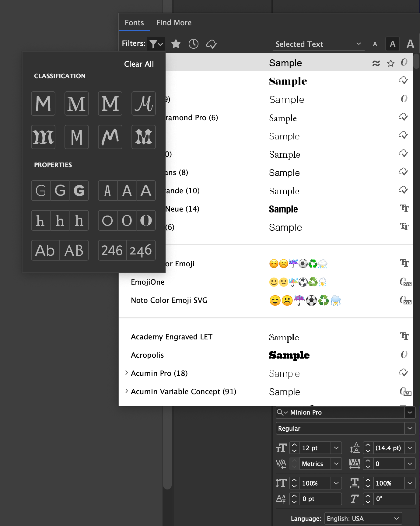This screenshot has height=526, width=420.
Task: Open the Metrics kerning dropdown
Action: point(336,464)
